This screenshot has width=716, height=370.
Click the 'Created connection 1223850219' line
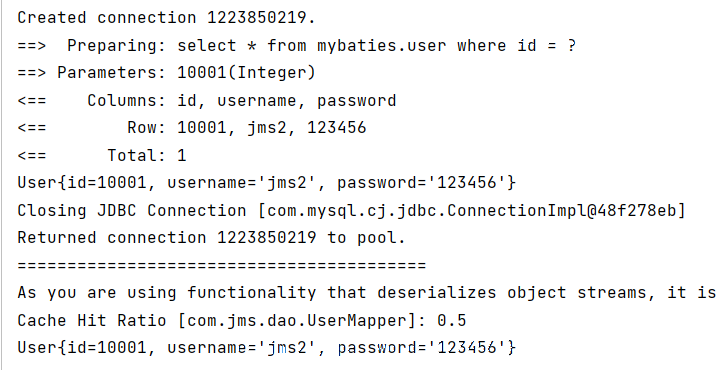[x=166, y=18]
